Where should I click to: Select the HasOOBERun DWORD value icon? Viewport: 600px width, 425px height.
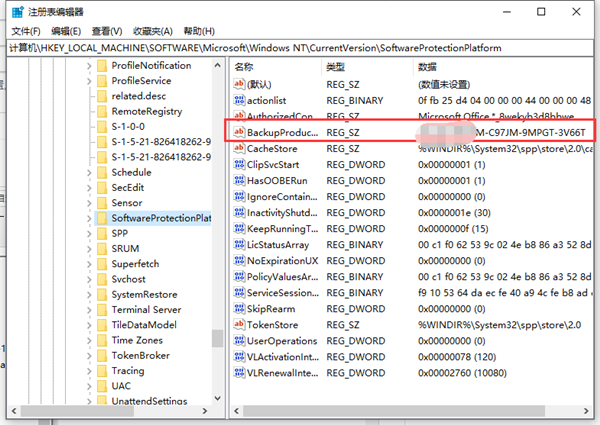[239, 180]
